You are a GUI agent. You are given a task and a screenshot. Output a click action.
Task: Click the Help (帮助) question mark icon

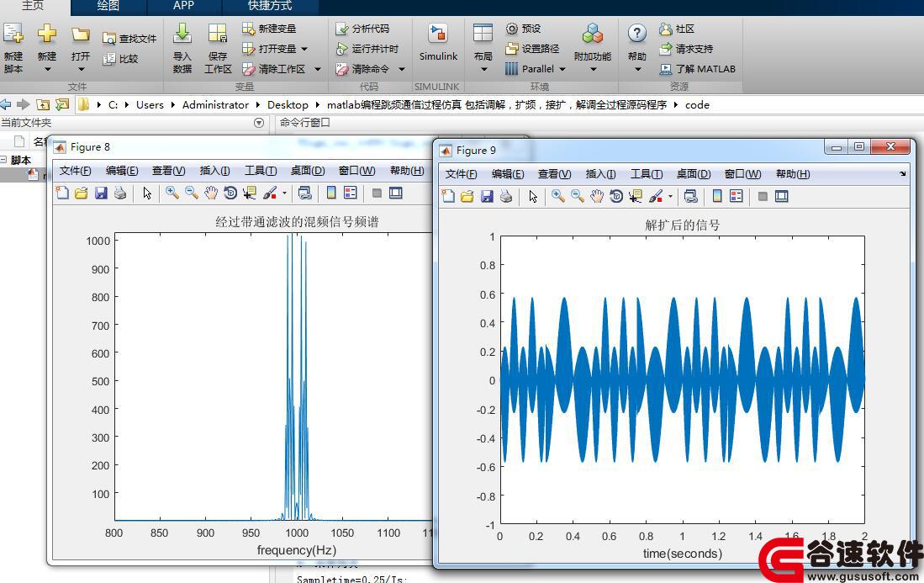pos(637,33)
